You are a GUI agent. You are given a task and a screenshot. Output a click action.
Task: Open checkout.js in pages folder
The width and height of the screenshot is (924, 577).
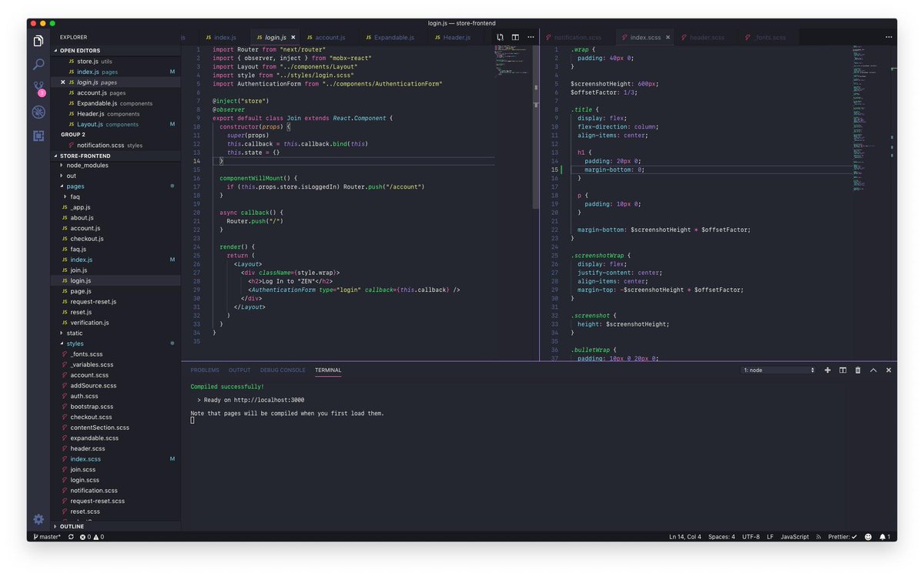[115, 238]
